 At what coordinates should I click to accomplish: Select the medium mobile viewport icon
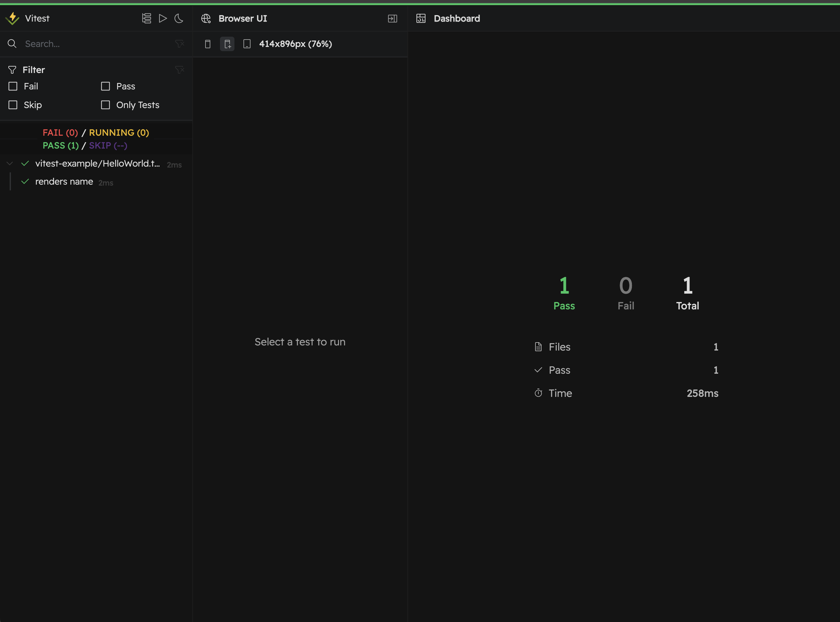point(227,44)
